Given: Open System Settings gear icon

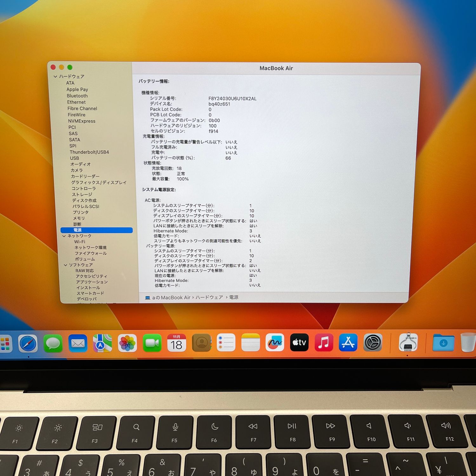Looking at the screenshot, I should (x=373, y=343).
